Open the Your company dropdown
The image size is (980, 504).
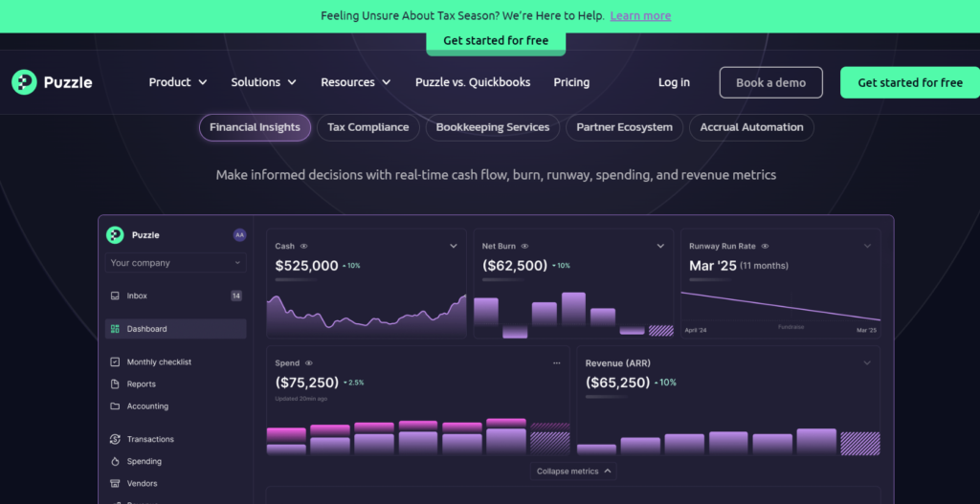tap(176, 263)
